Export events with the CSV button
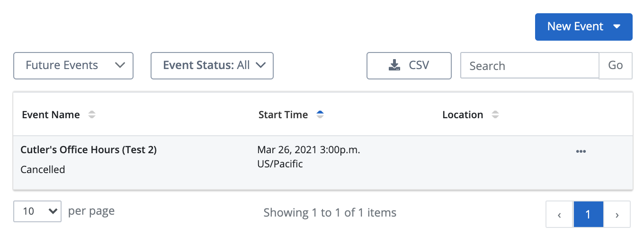The image size is (644, 244). (x=409, y=65)
